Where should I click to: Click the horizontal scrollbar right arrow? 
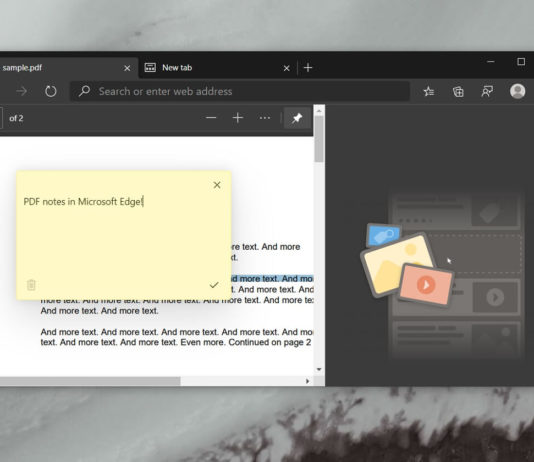tap(308, 381)
